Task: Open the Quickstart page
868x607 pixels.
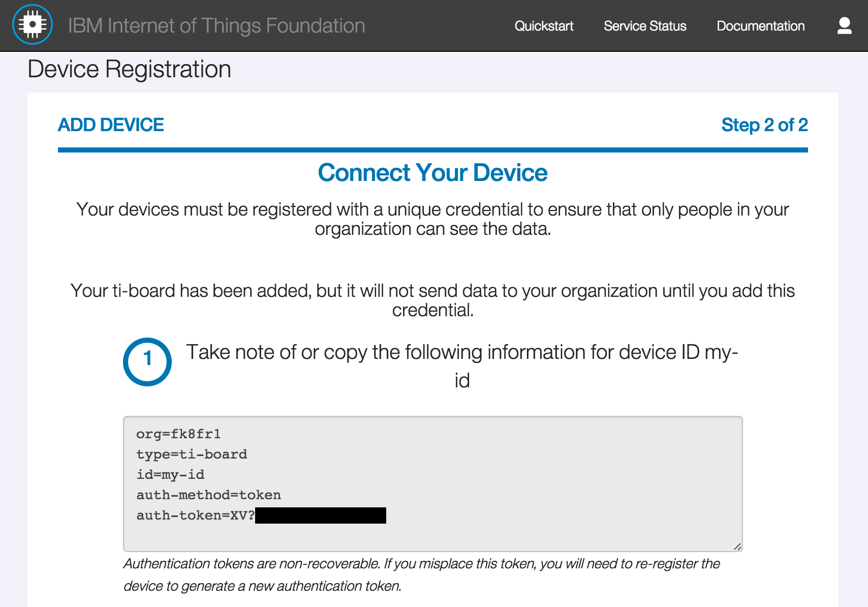Action: tap(544, 26)
